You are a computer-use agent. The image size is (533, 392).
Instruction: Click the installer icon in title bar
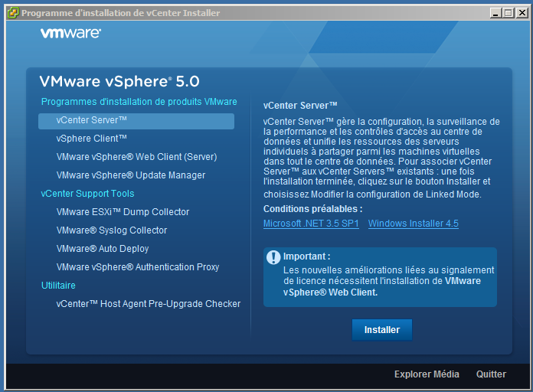click(13, 13)
